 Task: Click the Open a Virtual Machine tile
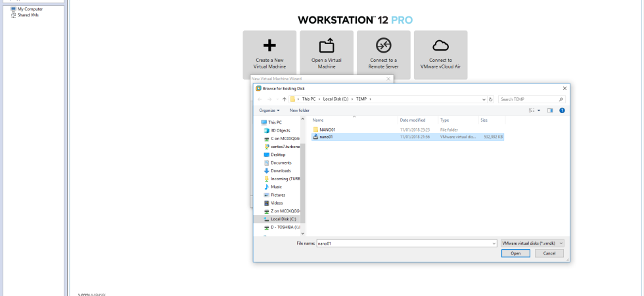coord(327,55)
